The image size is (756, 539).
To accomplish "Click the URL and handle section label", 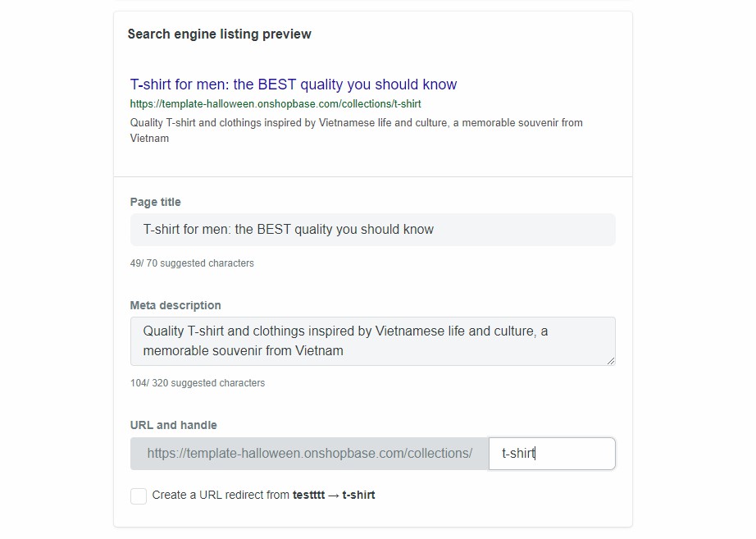I will (172, 425).
